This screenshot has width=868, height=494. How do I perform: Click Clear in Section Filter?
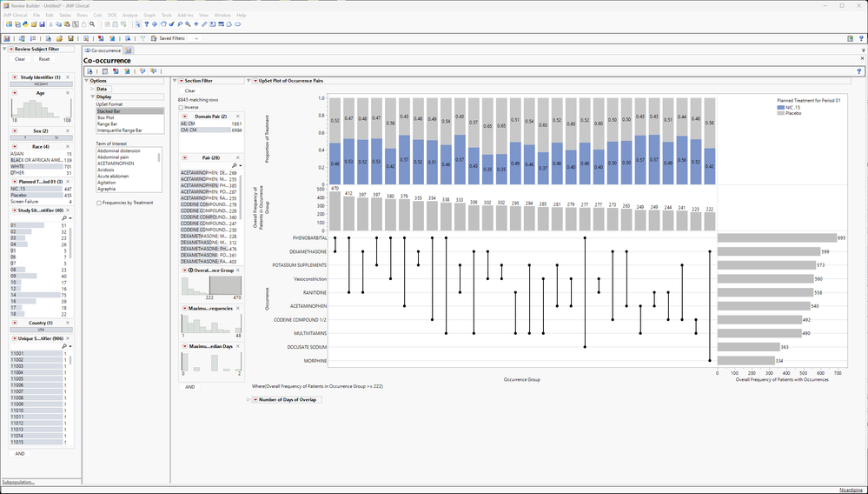190,90
